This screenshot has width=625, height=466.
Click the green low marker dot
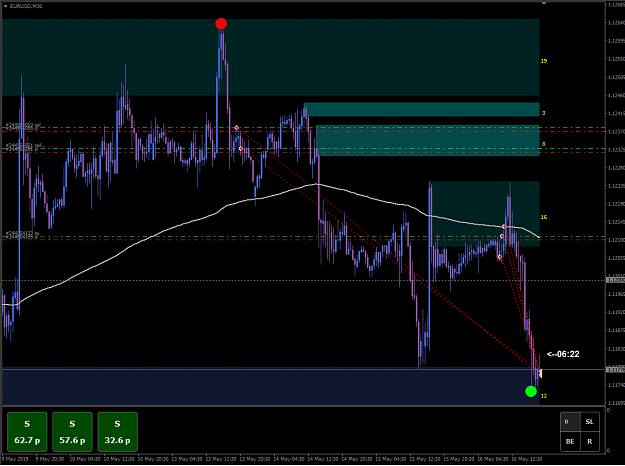(x=531, y=391)
